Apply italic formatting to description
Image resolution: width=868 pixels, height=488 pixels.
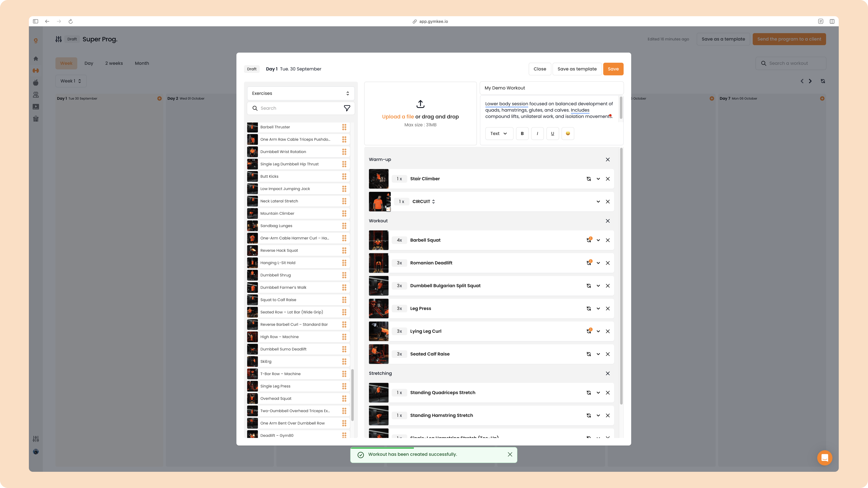[537, 133]
